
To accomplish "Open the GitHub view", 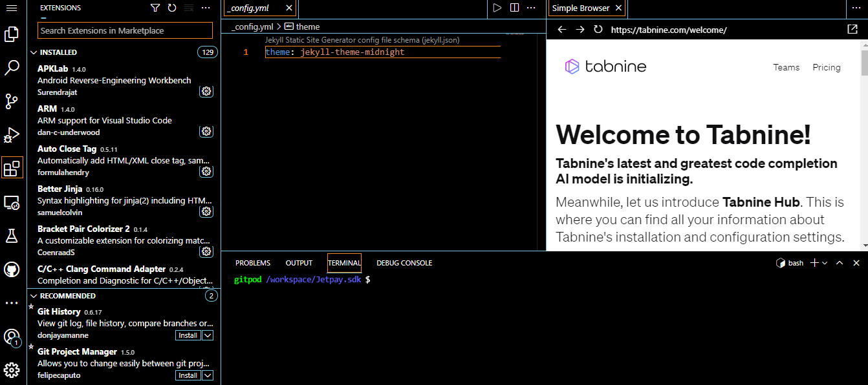I will point(12,269).
